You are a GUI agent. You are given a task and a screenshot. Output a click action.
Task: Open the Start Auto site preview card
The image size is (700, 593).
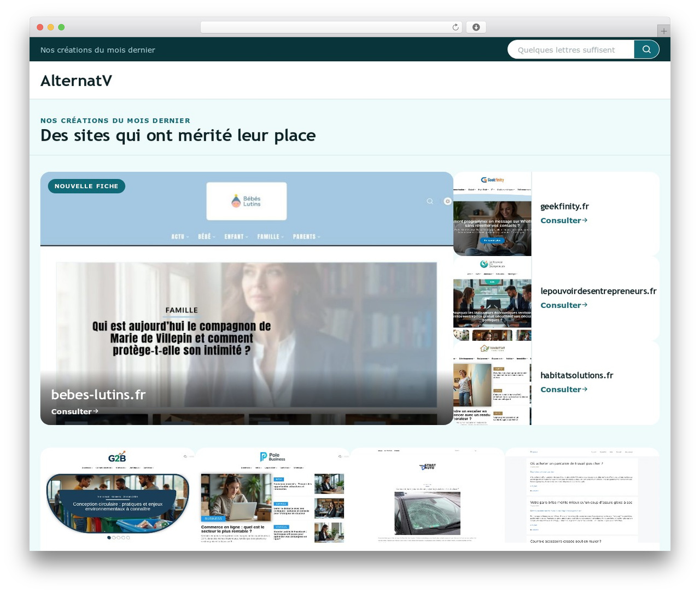[427, 499]
